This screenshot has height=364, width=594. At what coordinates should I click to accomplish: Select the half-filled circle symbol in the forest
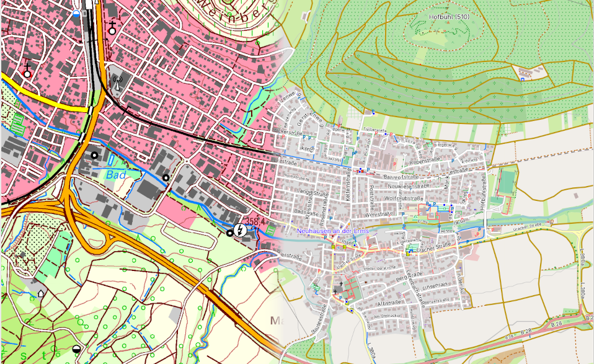(76, 349)
